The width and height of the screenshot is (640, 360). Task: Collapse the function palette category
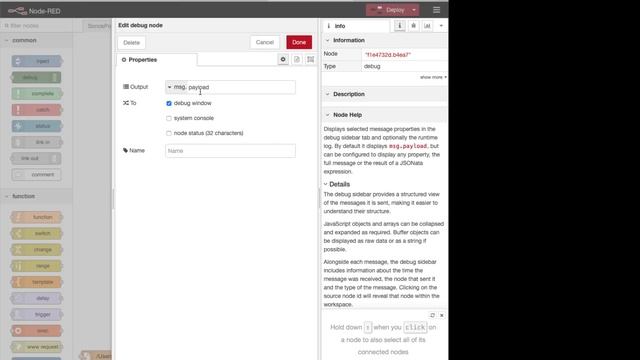pyautogui.click(x=36, y=196)
